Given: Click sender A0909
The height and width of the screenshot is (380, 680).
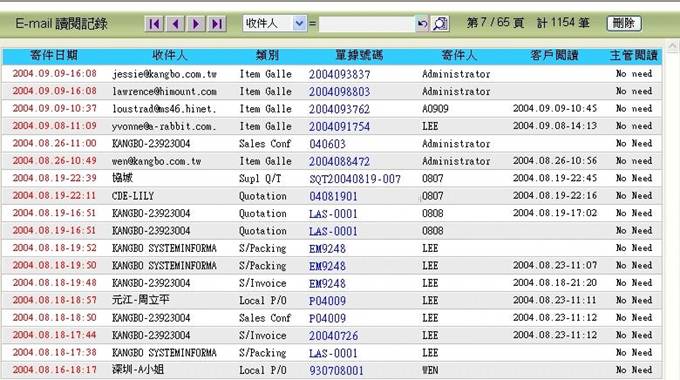Looking at the screenshot, I should (x=435, y=109).
